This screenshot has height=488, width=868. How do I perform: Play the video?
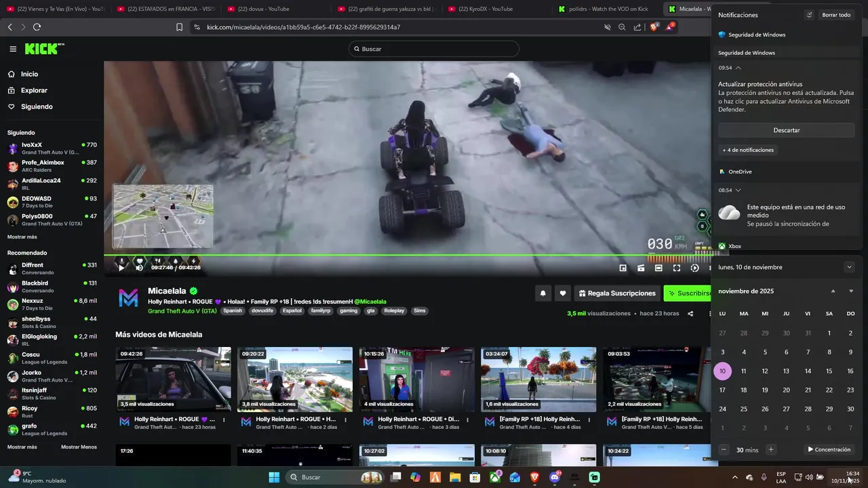pos(121,268)
